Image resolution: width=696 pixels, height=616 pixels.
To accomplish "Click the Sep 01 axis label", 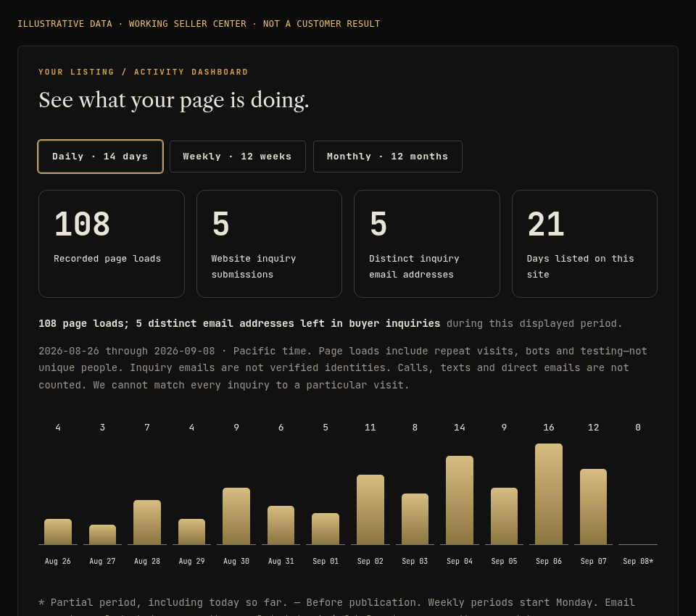I will (326, 561).
